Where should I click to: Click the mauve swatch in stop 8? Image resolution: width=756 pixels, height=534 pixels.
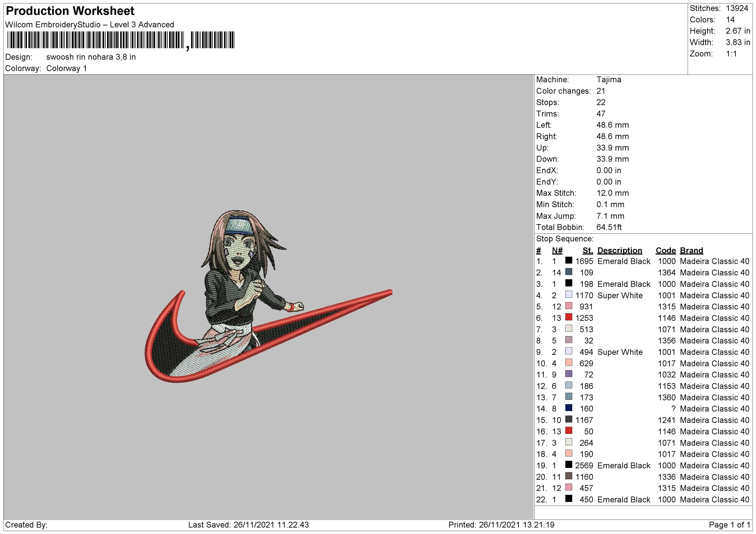coord(569,340)
